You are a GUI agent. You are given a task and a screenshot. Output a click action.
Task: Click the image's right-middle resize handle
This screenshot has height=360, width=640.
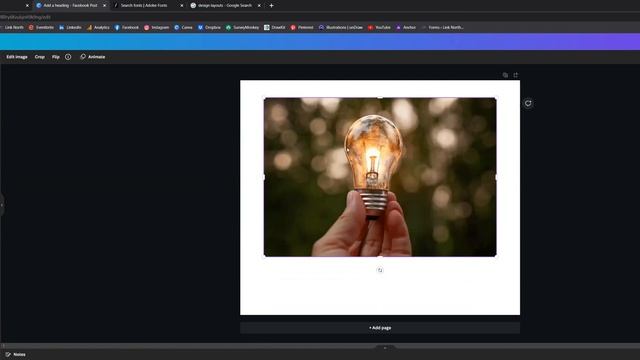tap(496, 177)
